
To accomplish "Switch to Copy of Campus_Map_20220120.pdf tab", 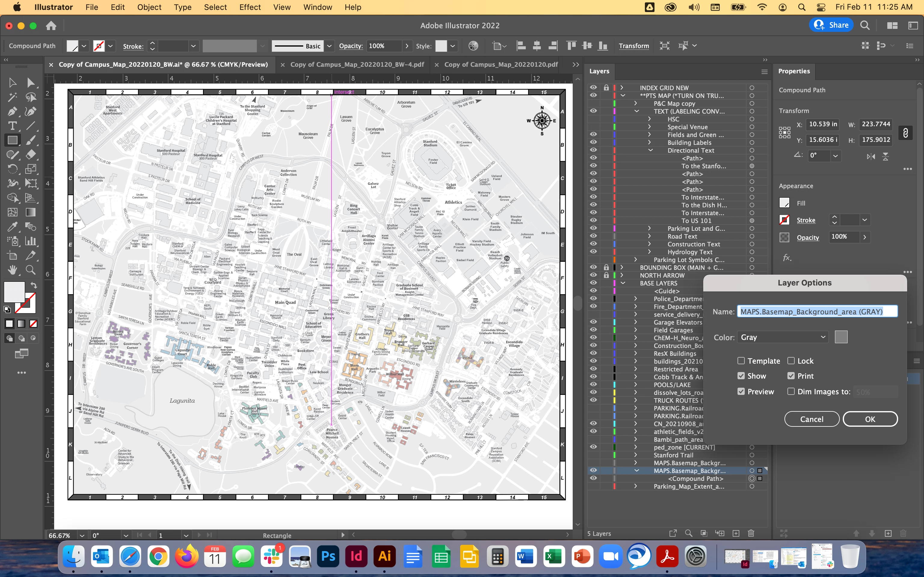I will click(500, 65).
